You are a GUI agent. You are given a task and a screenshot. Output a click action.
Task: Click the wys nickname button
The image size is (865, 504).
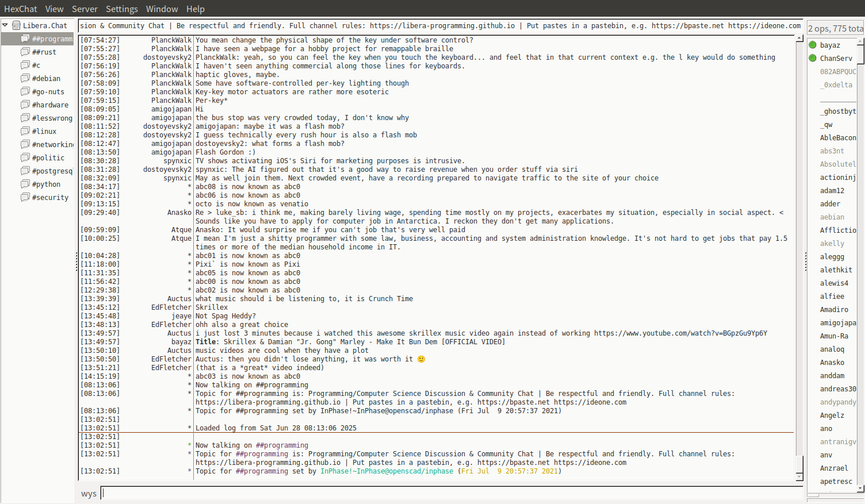click(x=89, y=494)
